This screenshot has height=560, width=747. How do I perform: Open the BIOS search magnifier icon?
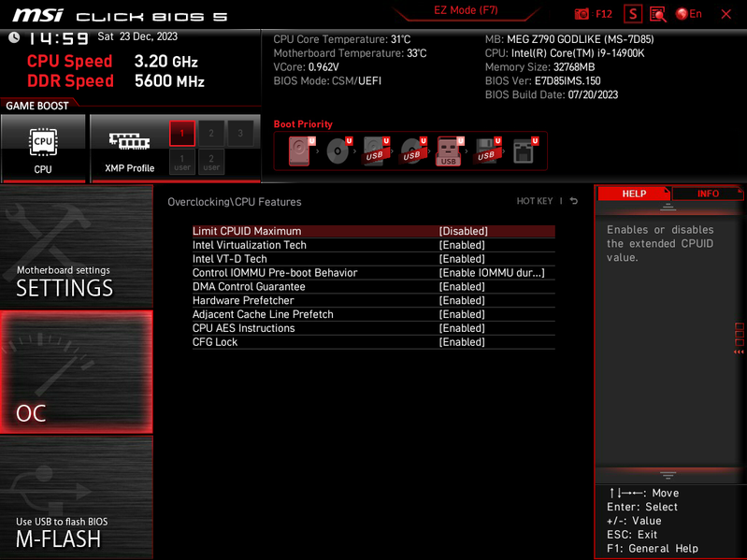pyautogui.click(x=657, y=14)
